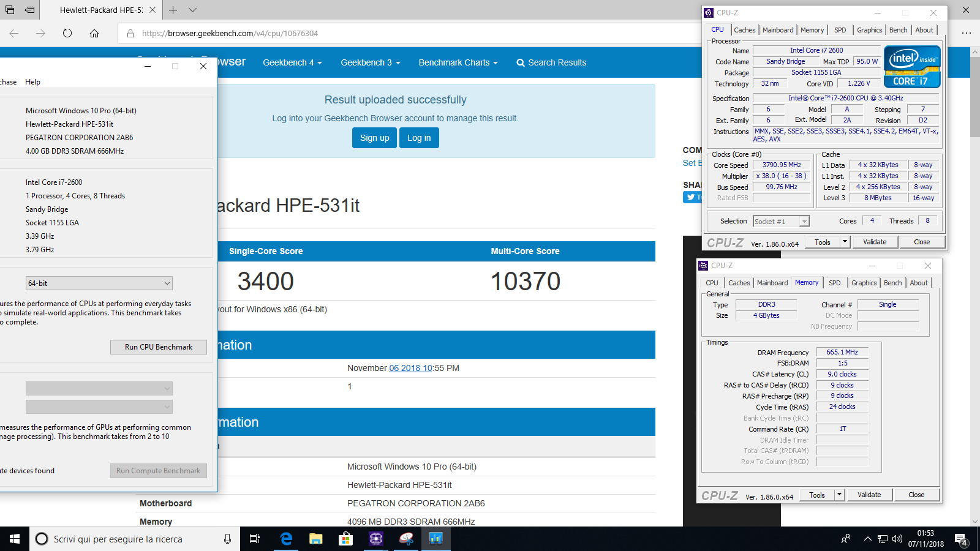
Task: Click the Cortana search box
Action: (x=135, y=539)
